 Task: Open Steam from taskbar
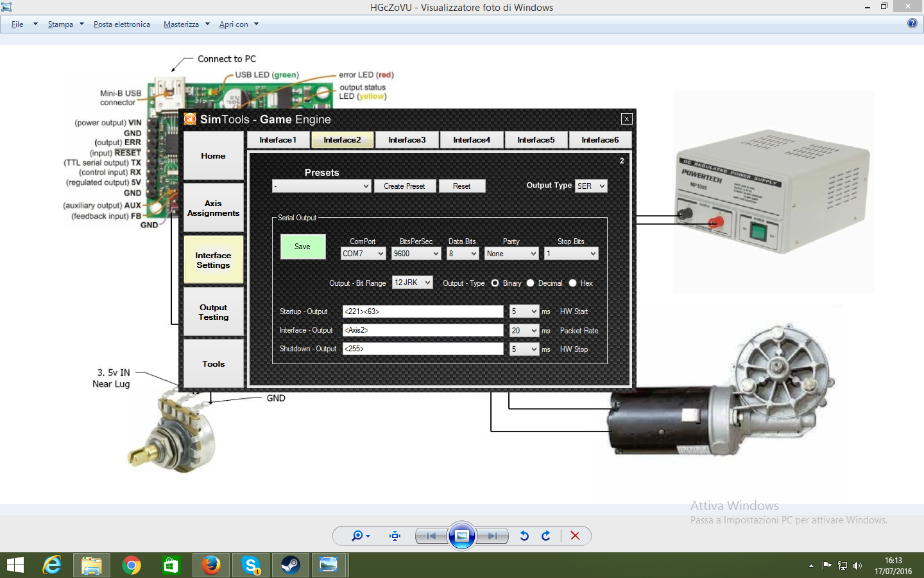tap(290, 565)
